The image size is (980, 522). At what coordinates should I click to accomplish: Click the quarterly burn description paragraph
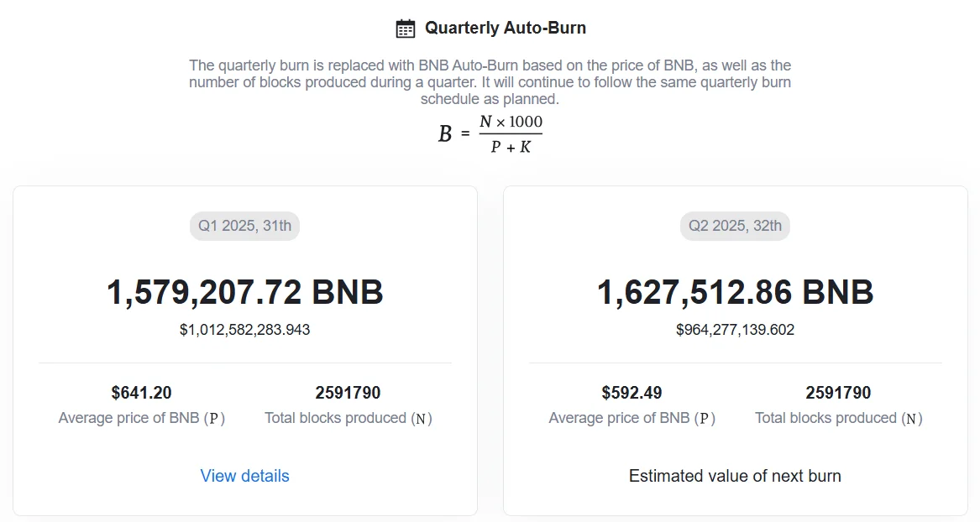coord(490,81)
